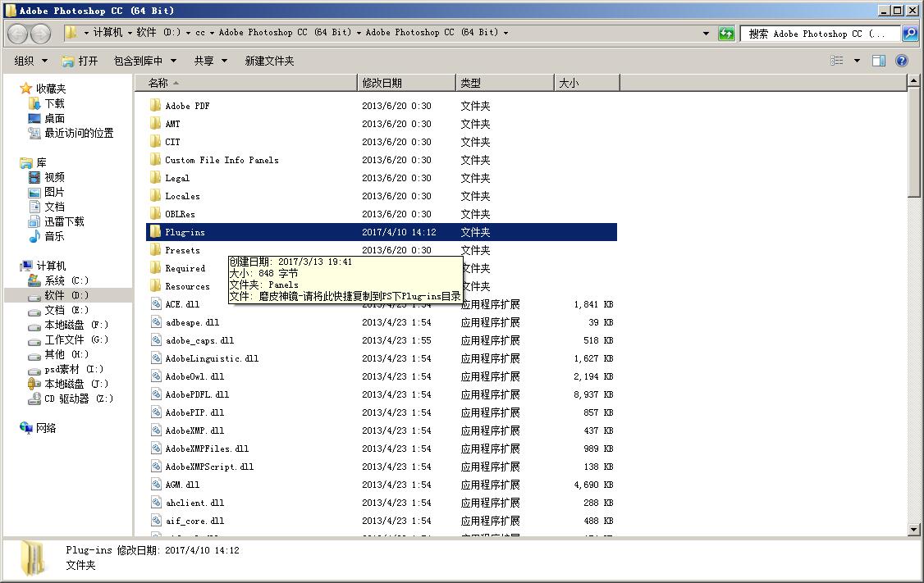The width and height of the screenshot is (924, 583).
Task: Open Network (网络) in navigation pane
Action: click(x=46, y=428)
